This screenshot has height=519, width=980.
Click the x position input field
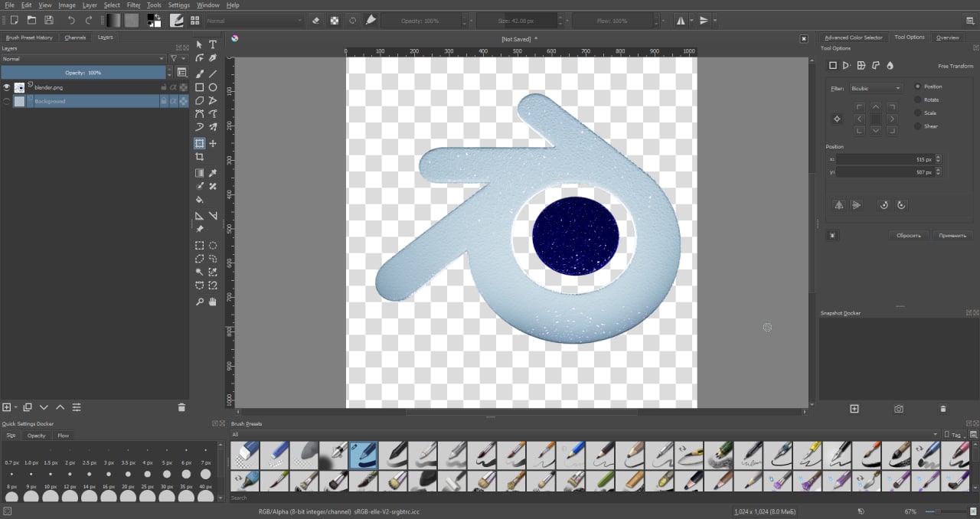click(x=884, y=159)
